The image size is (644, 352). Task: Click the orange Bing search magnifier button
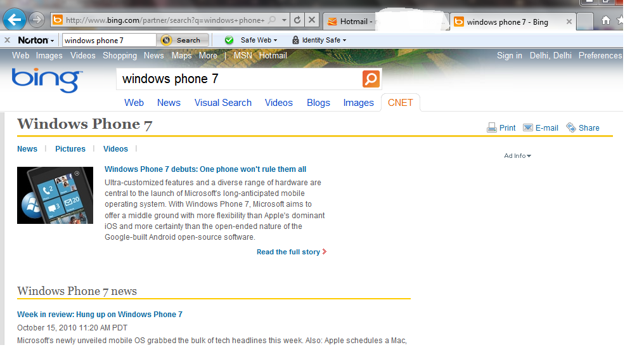371,79
